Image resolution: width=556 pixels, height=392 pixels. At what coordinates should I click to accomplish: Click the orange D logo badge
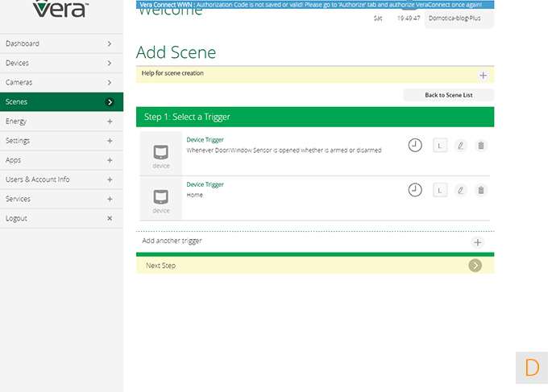532,368
